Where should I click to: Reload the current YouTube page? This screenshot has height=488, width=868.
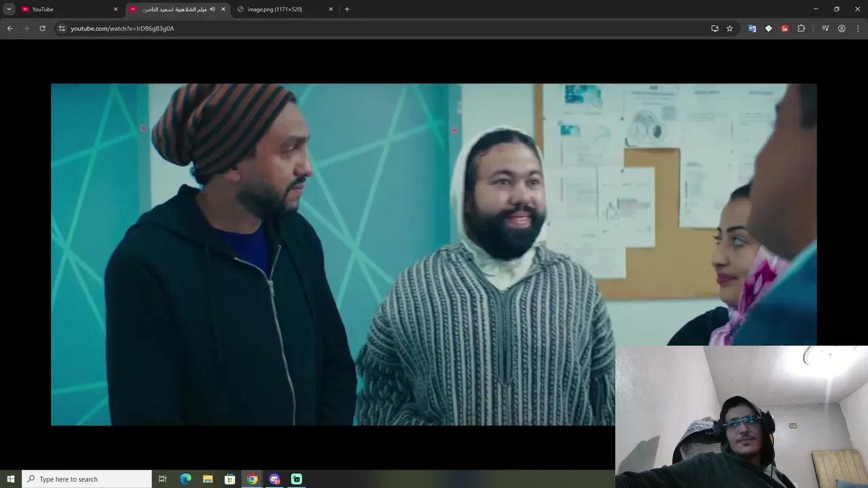(42, 28)
